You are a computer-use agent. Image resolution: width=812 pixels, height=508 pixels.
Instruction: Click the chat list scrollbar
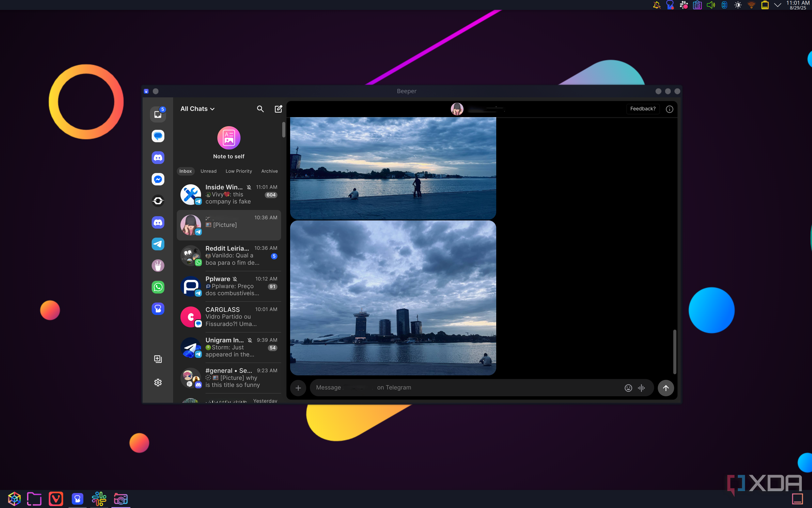[x=284, y=129]
